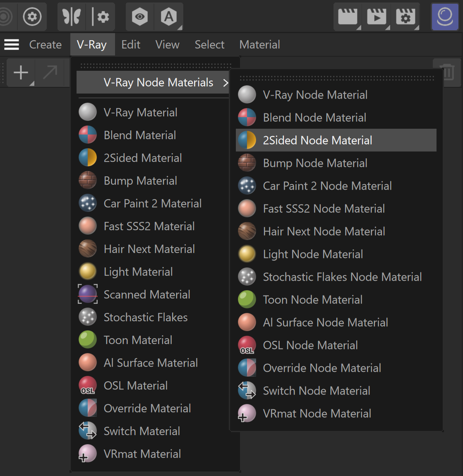This screenshot has height=476, width=463.
Task: Click the Override Material icon
Action: click(88, 408)
